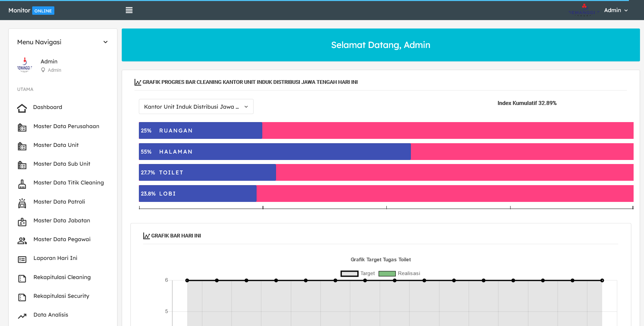644x326 pixels.
Task: Click the Rekapitulasi Security document icon
Action: (x=22, y=297)
